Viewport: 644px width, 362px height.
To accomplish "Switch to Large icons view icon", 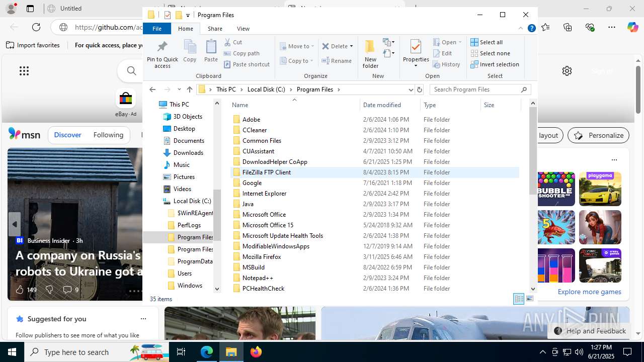I will point(530,299).
